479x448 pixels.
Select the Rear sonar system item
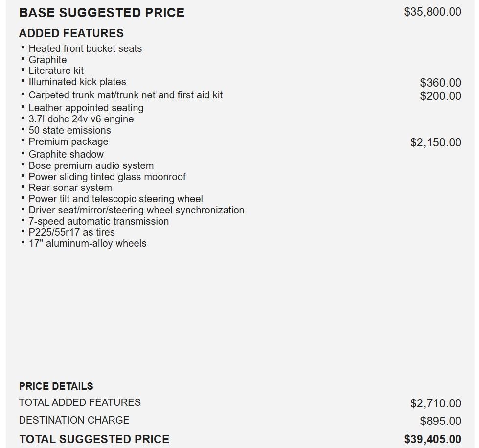point(70,188)
